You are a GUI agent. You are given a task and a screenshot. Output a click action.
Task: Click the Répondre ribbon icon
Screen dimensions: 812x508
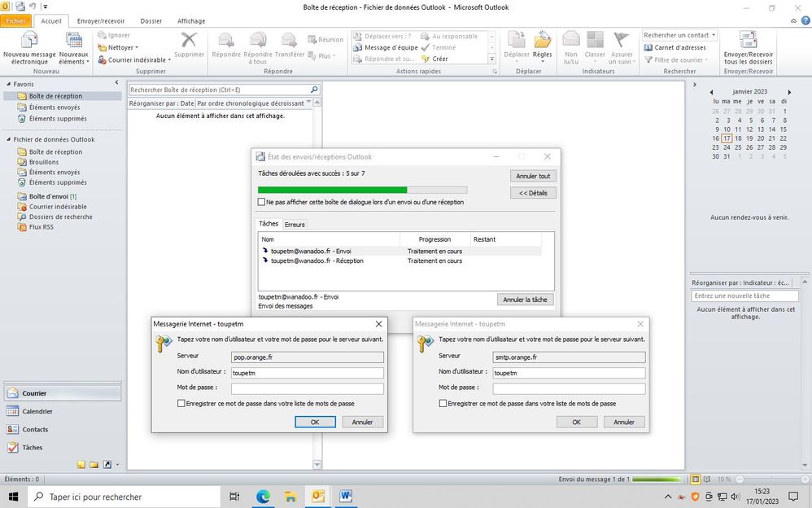[226, 45]
